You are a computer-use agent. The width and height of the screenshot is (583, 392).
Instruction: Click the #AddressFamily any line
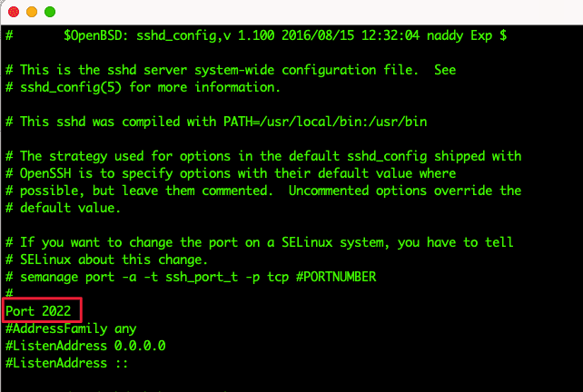coord(71,328)
